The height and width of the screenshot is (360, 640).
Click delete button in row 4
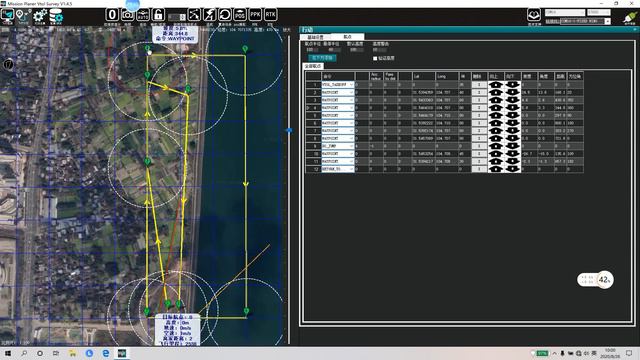click(x=480, y=108)
